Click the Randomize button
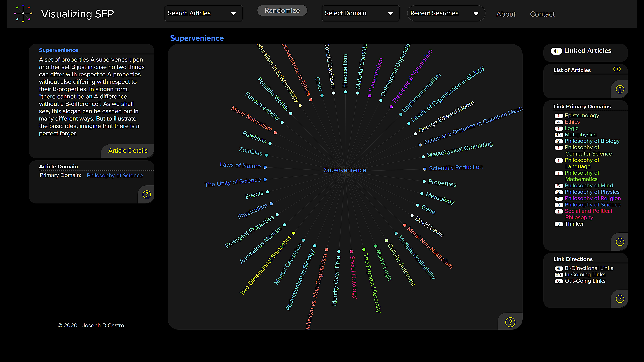This screenshot has width=644, height=362. pyautogui.click(x=282, y=10)
